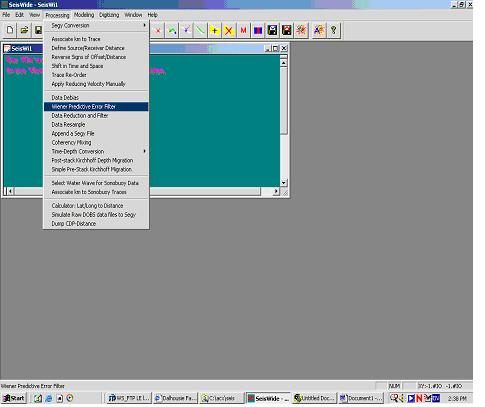This screenshot has width=485, height=407.
Task: Click the small red X toolbar icon
Action: pyautogui.click(x=158, y=31)
